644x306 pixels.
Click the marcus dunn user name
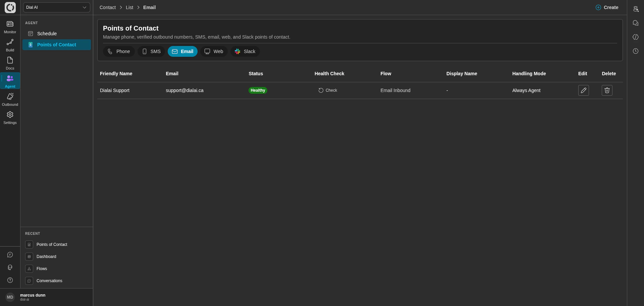[x=33, y=295]
